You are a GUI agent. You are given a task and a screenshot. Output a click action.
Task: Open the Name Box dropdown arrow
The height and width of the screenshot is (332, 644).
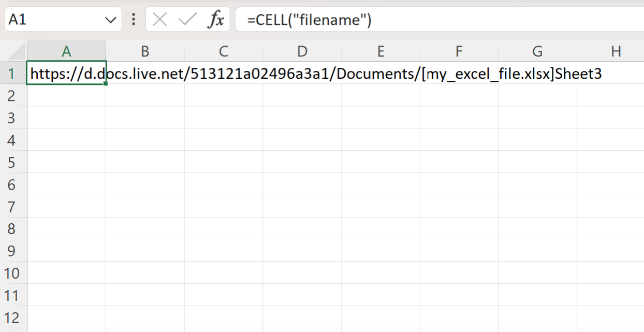pos(109,19)
